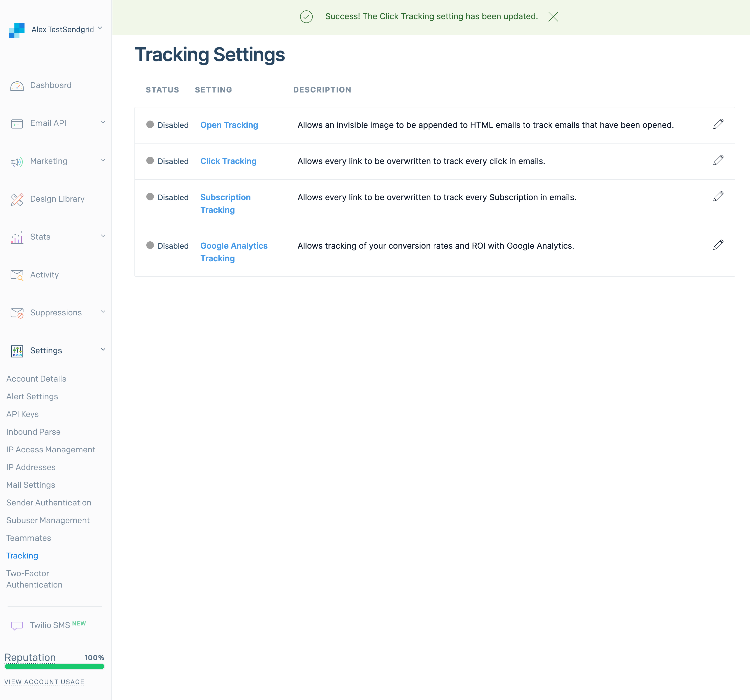Dismiss the success notification banner
Image resolution: width=750 pixels, height=700 pixels.
[553, 17]
